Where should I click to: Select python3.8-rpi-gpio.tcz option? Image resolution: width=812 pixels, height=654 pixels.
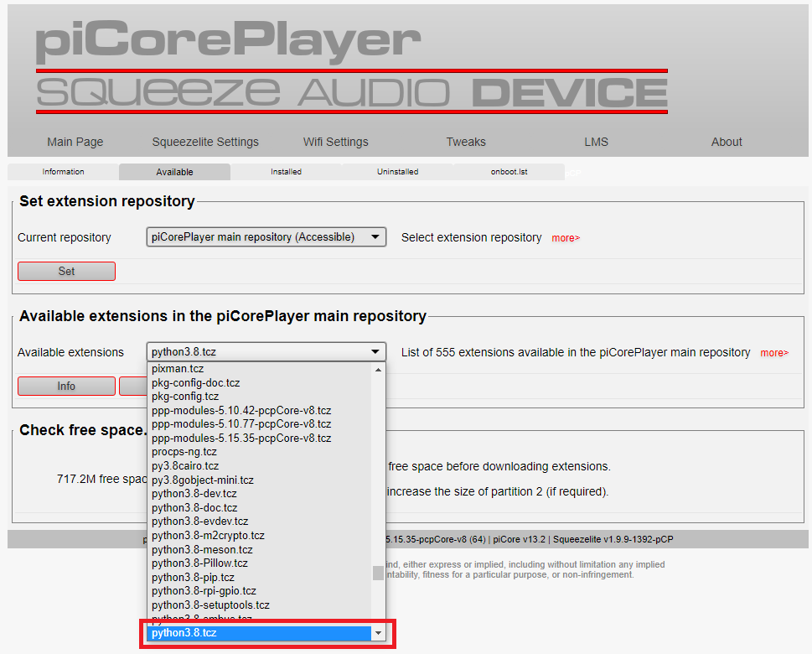(260, 591)
